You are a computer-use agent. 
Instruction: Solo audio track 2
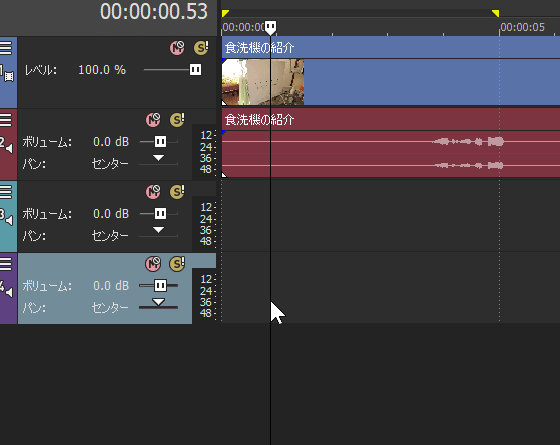point(177,120)
